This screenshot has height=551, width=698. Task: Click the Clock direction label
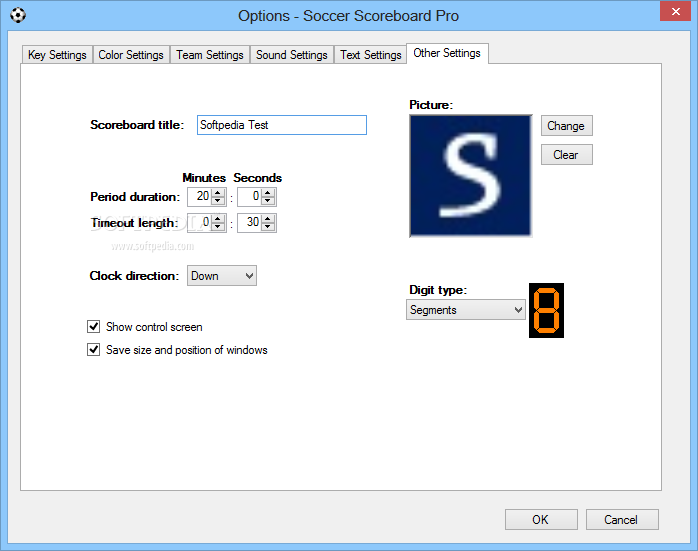pyautogui.click(x=134, y=276)
